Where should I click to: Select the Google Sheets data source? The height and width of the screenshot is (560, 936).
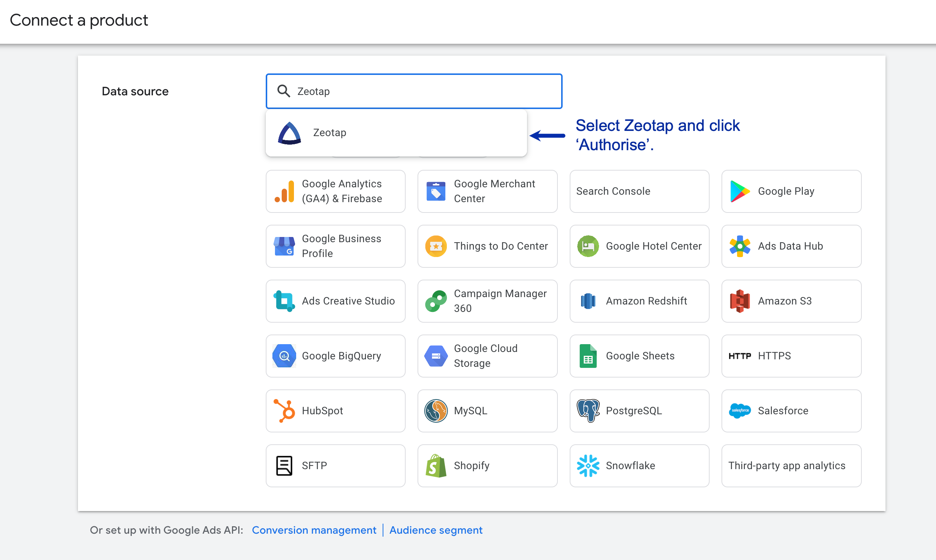click(x=639, y=356)
